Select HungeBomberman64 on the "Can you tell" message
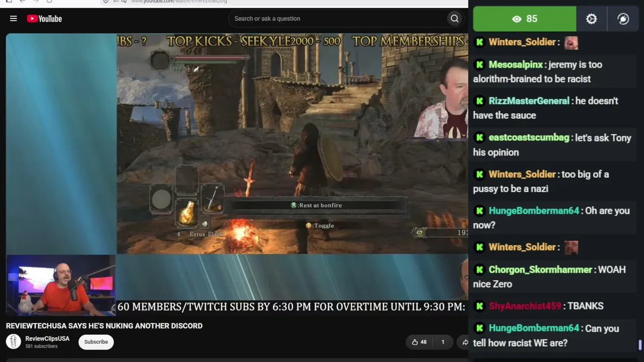 pyautogui.click(x=534, y=328)
